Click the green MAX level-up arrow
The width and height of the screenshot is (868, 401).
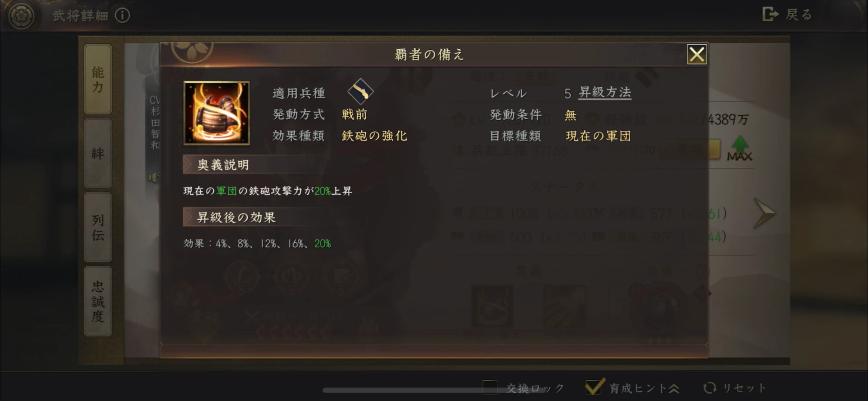pyautogui.click(x=740, y=148)
